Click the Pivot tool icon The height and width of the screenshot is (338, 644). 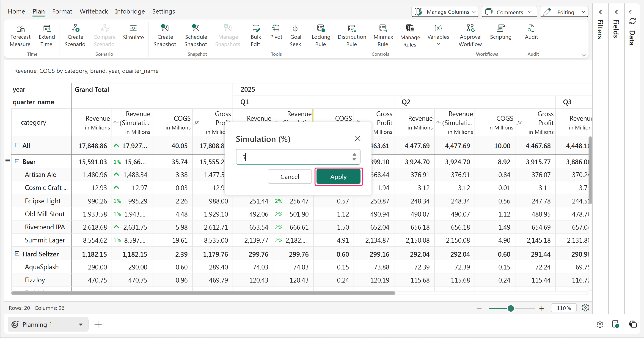tap(276, 28)
